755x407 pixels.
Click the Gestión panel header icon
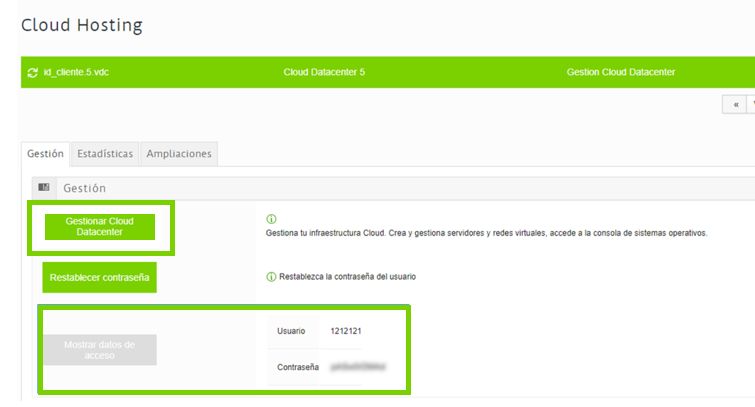point(44,187)
